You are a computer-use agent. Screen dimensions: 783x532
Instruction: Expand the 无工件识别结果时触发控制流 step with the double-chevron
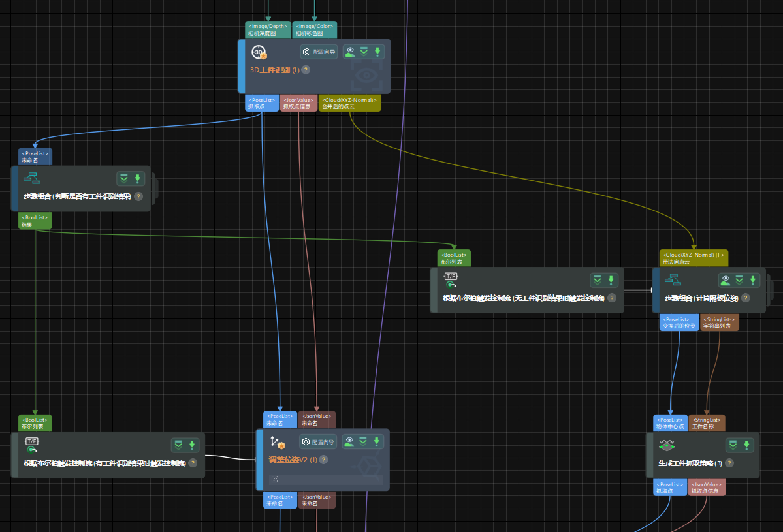coord(598,281)
